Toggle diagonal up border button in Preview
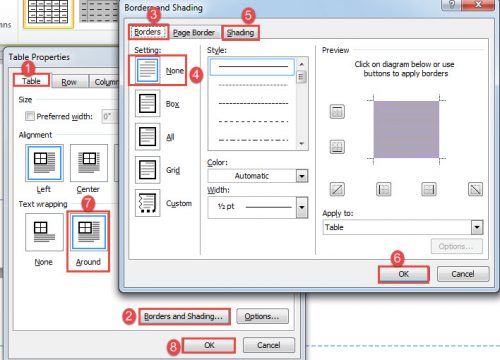500x360 pixels. point(337,189)
